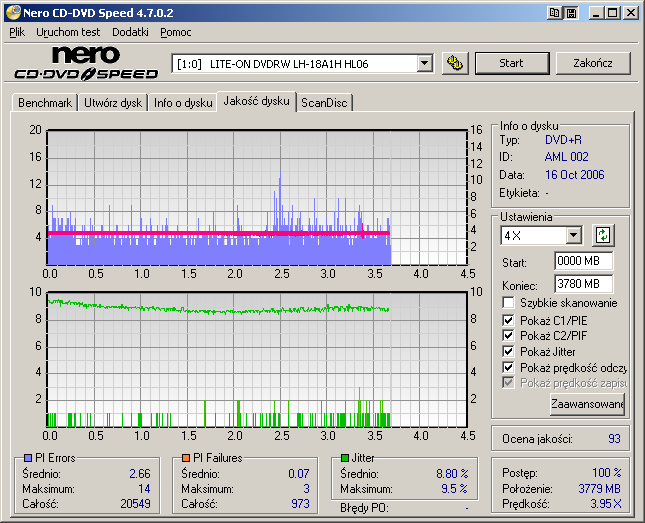Open the Pomoc menu

[176, 32]
